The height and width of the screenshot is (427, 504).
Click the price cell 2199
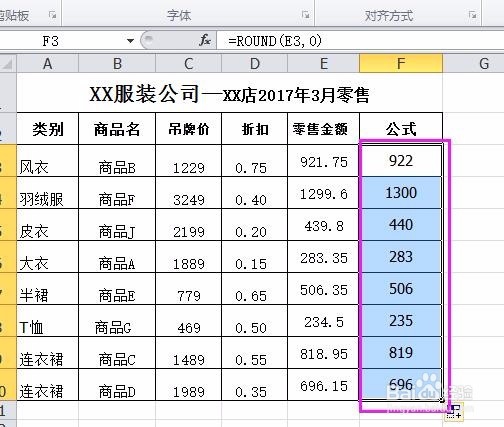(x=189, y=225)
